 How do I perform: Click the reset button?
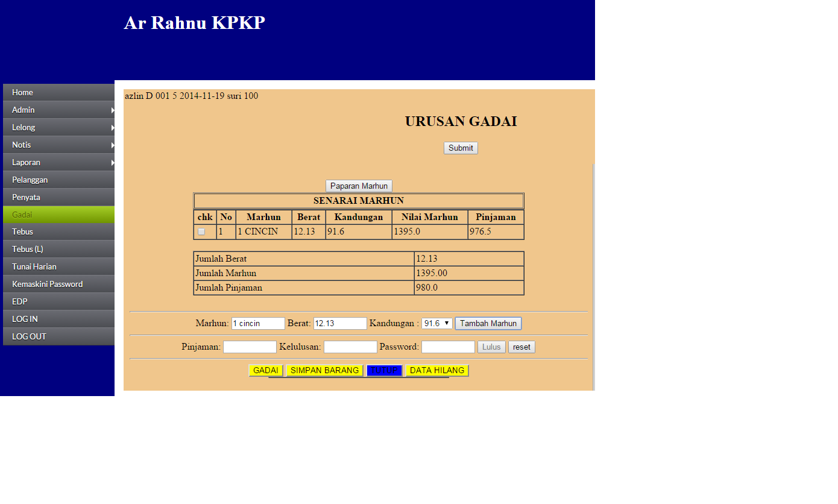521,347
